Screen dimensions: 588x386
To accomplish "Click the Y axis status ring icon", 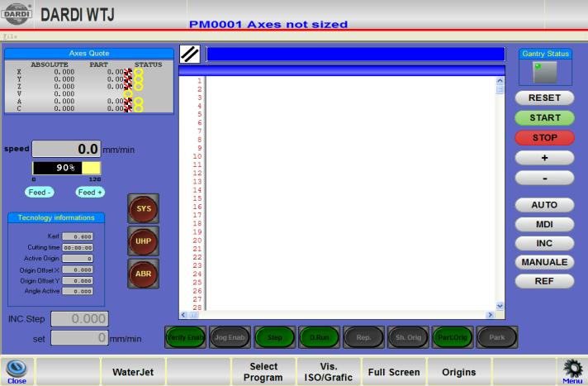I will 139,79.
